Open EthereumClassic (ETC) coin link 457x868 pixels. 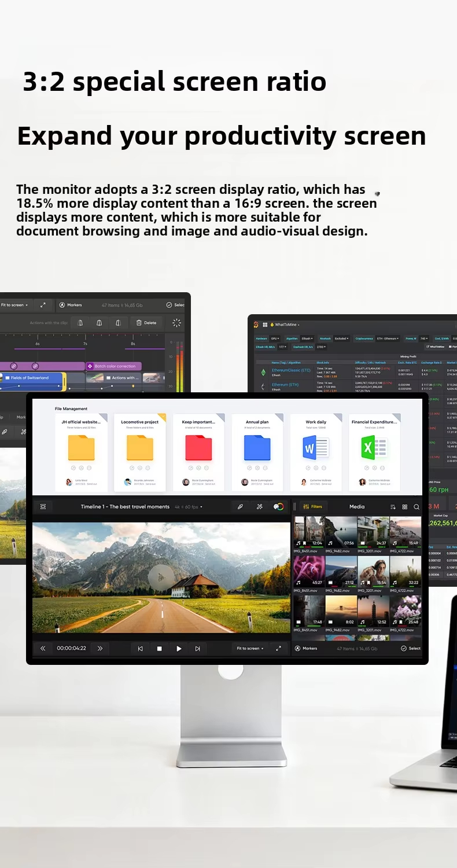[291, 370]
